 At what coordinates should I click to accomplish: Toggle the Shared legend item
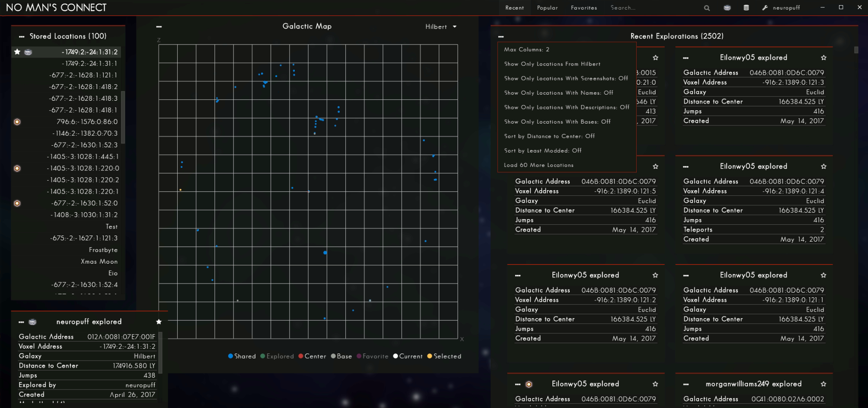click(242, 357)
